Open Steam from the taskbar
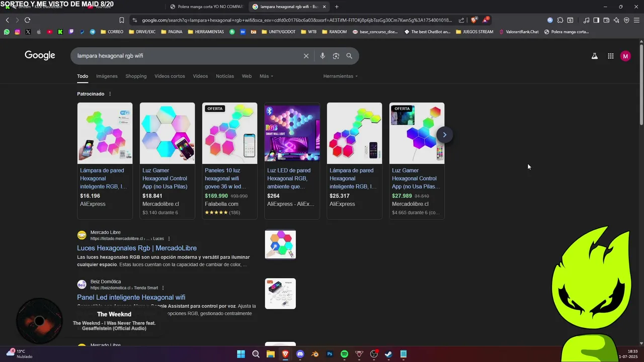The image size is (644, 362). pos(388,354)
